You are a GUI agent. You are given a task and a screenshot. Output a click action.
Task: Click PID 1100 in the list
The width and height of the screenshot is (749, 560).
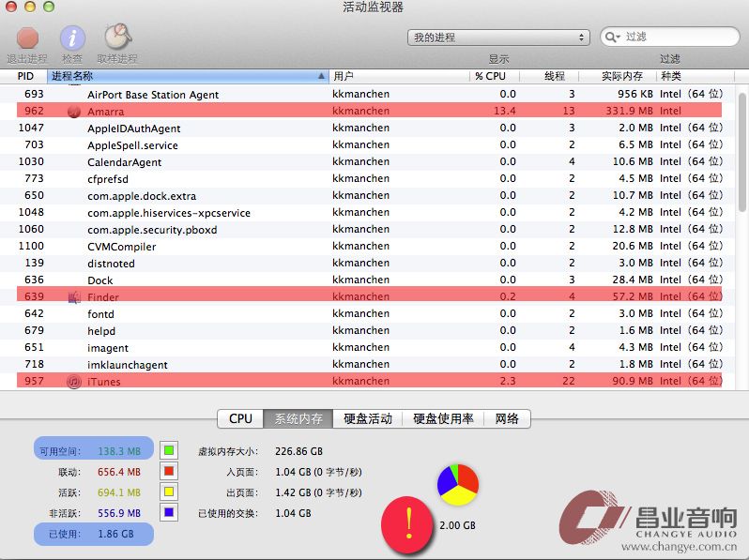tap(31, 246)
